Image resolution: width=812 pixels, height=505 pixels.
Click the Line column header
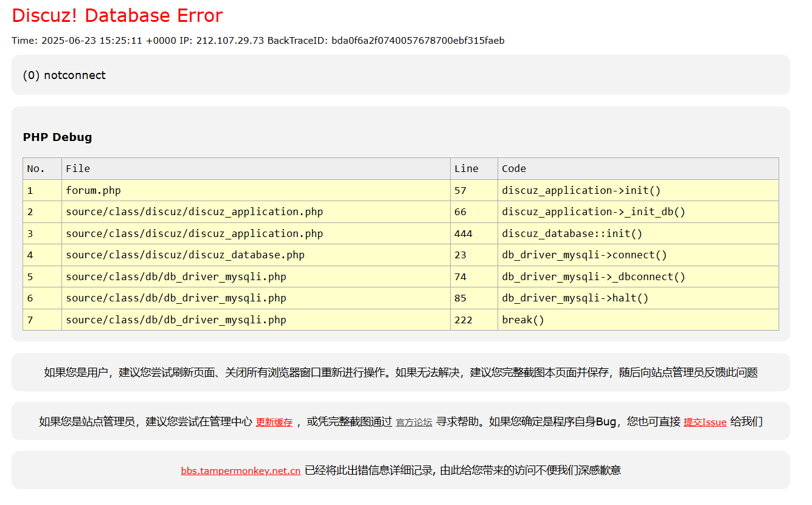(x=466, y=169)
